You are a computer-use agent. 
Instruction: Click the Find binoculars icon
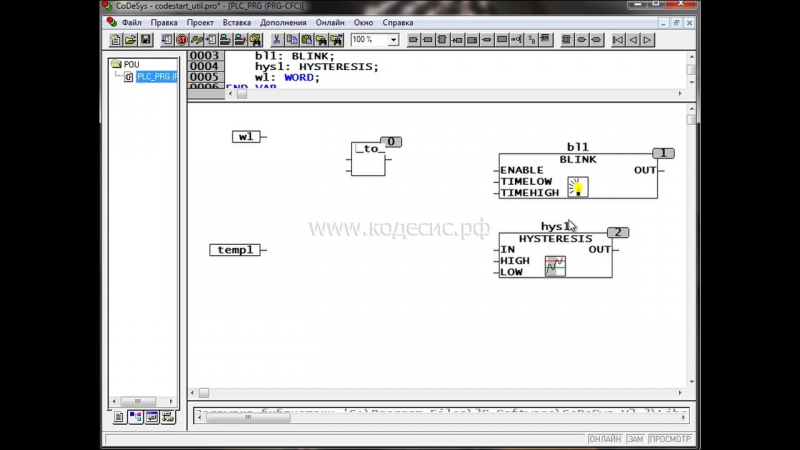(320, 40)
